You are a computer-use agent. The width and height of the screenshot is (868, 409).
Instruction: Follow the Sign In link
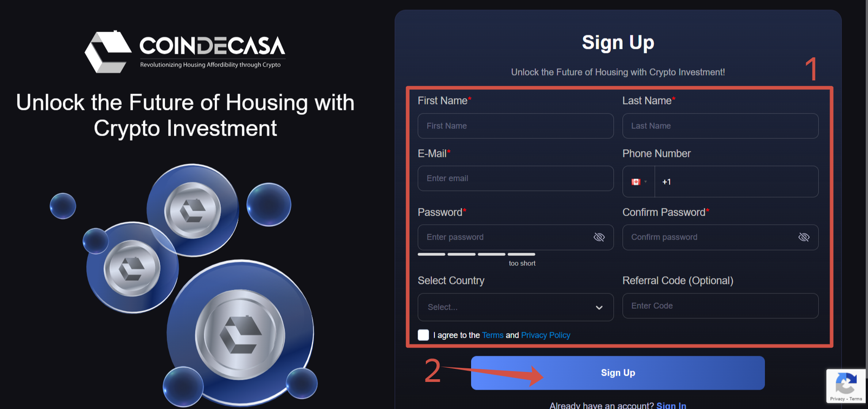(671, 405)
